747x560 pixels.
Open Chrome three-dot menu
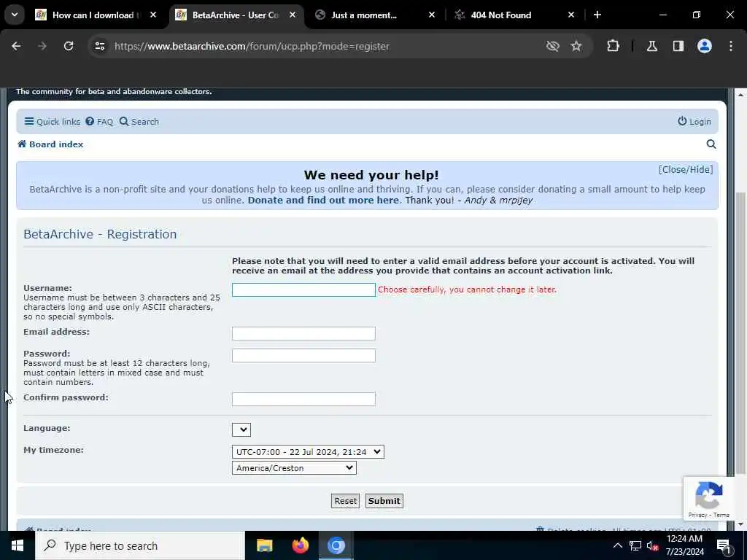[731, 46]
